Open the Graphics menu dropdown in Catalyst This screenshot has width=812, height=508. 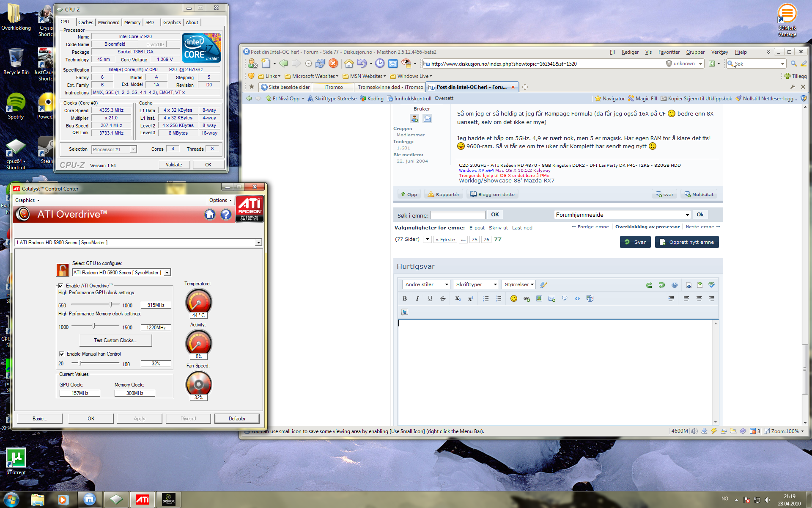[x=27, y=200]
